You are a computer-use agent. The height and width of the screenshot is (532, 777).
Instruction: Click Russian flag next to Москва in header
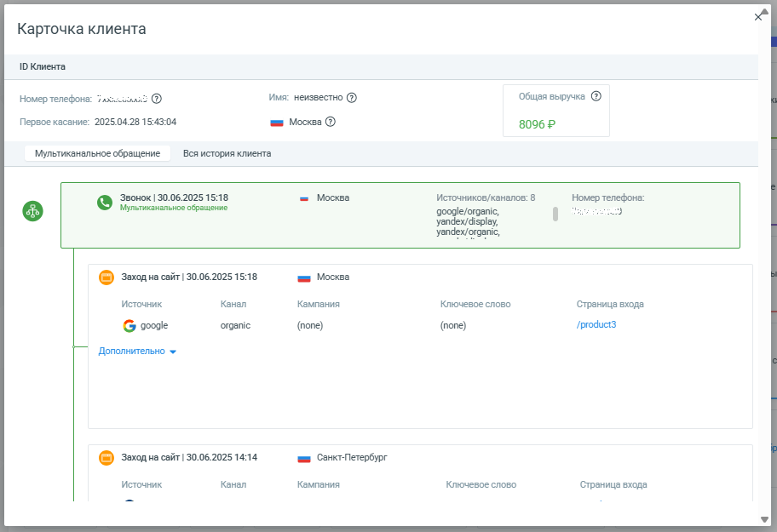coord(277,123)
